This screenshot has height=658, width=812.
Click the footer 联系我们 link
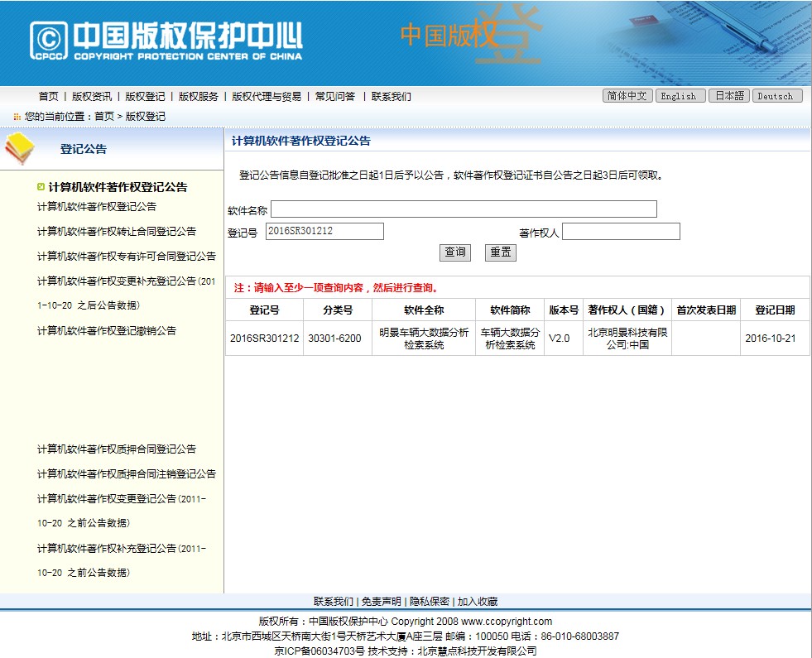[334, 602]
